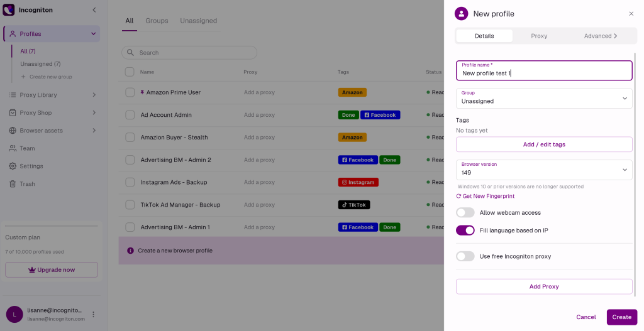Switch to the Details tab

484,36
